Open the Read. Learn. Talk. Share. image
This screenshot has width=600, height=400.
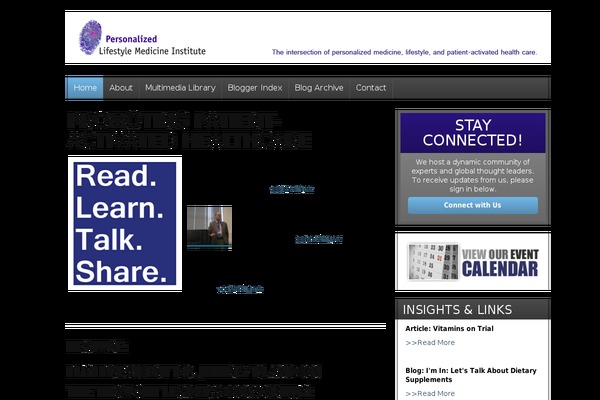[x=125, y=224]
